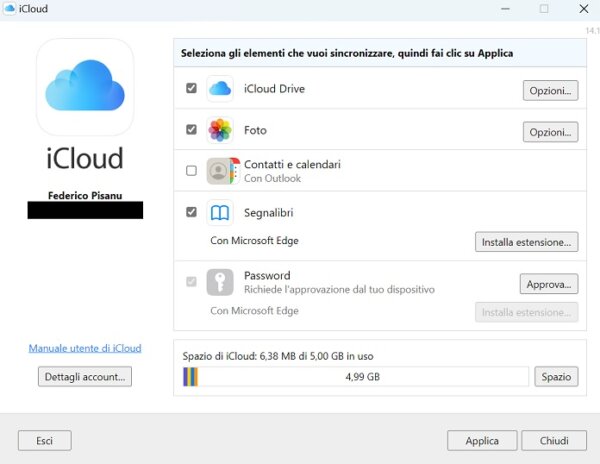Uncheck the Foto sync checkbox

191,130
